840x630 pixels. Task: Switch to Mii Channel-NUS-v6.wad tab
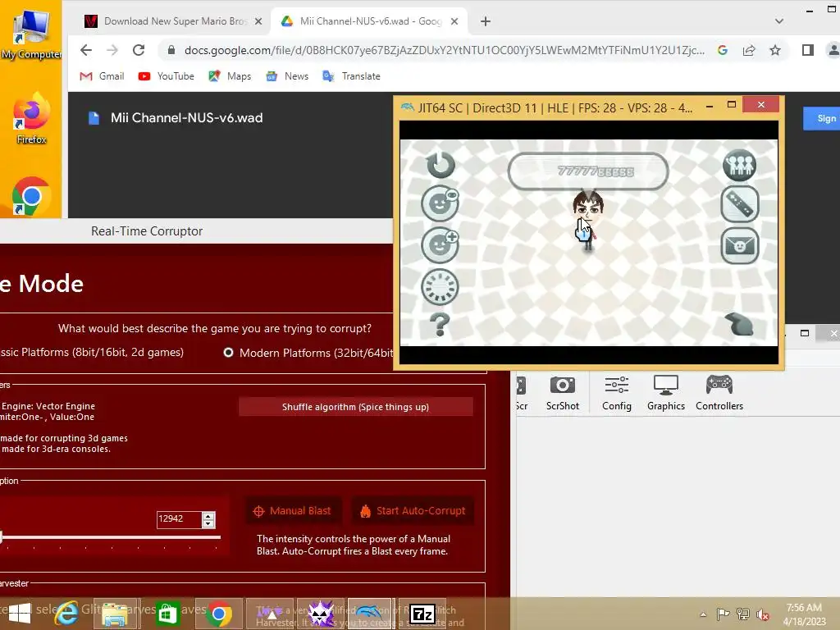pos(370,21)
